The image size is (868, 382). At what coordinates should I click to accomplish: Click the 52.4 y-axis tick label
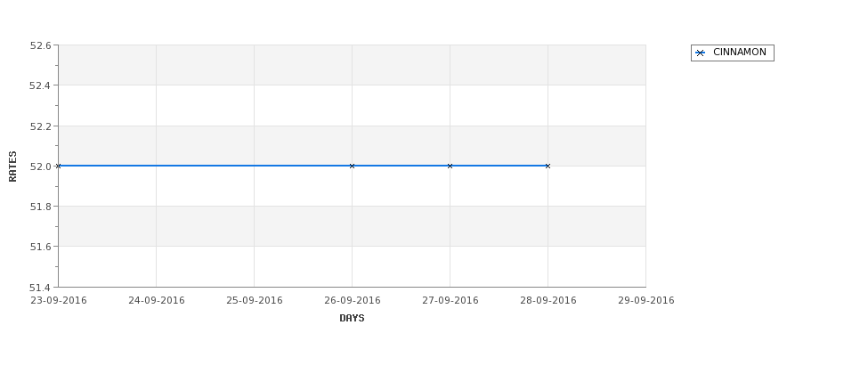pyautogui.click(x=40, y=85)
